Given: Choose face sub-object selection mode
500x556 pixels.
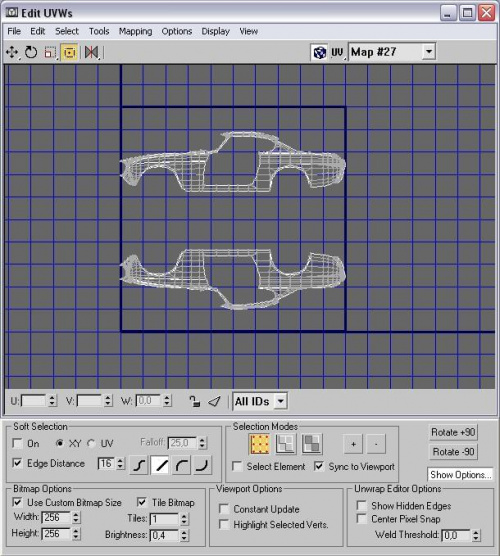Looking at the screenshot, I should pos(312,444).
